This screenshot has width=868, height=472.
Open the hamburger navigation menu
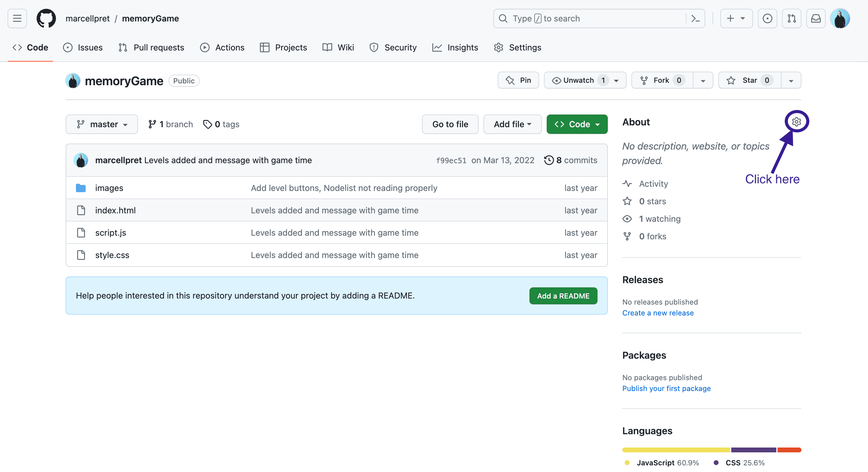[x=17, y=18]
